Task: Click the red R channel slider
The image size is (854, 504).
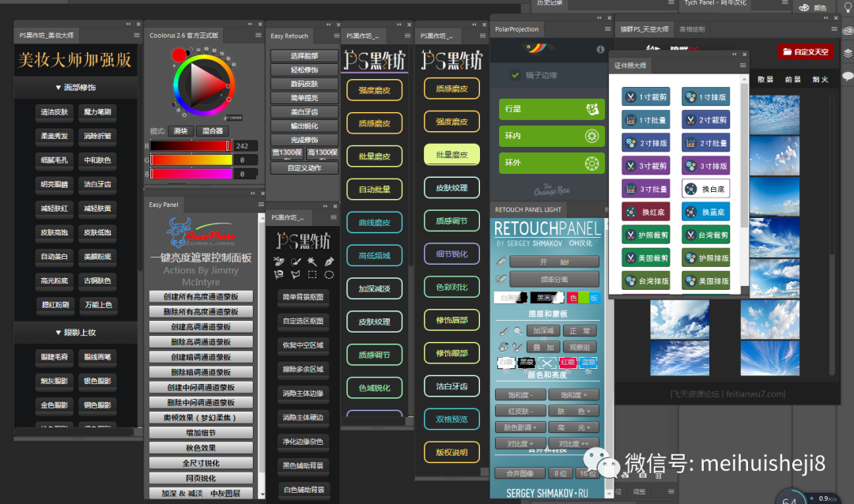Action: (x=190, y=146)
